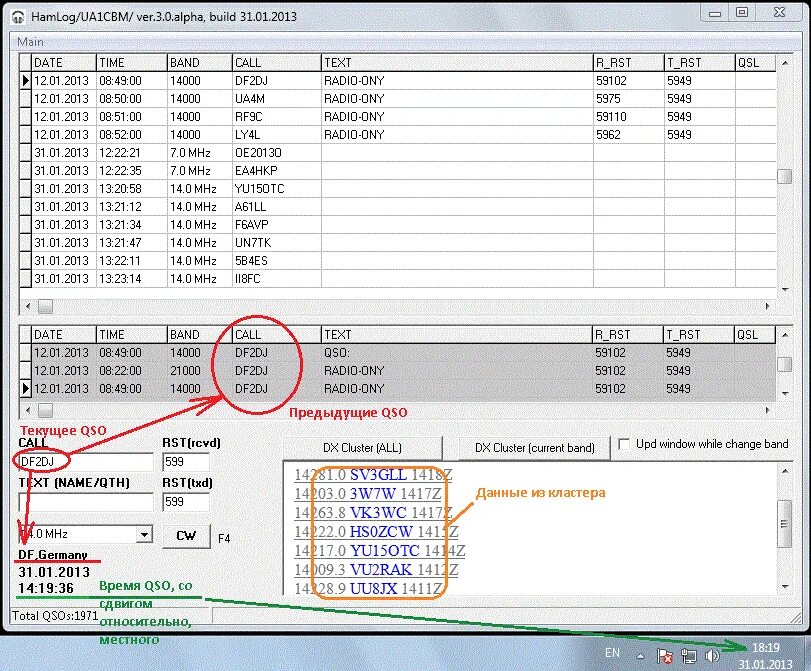Open cluster spot YU15OTC link
811x671 pixels.
(385, 551)
